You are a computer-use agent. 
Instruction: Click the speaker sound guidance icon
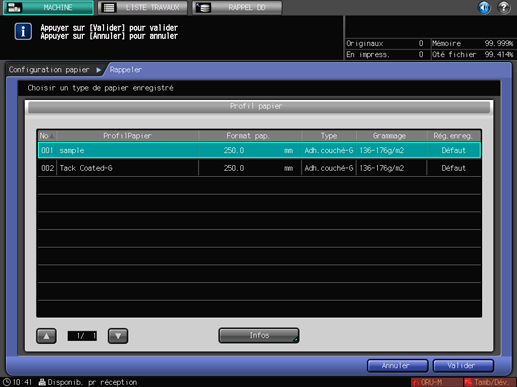484,7
